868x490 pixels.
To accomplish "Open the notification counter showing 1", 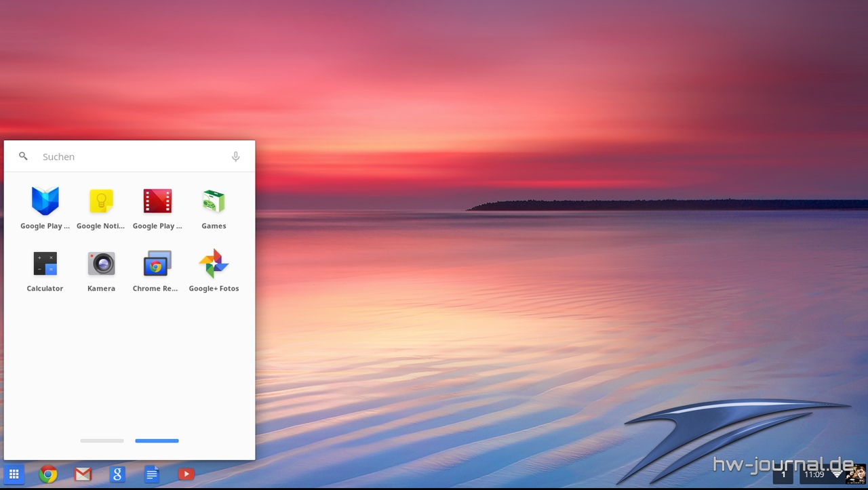I will [783, 474].
